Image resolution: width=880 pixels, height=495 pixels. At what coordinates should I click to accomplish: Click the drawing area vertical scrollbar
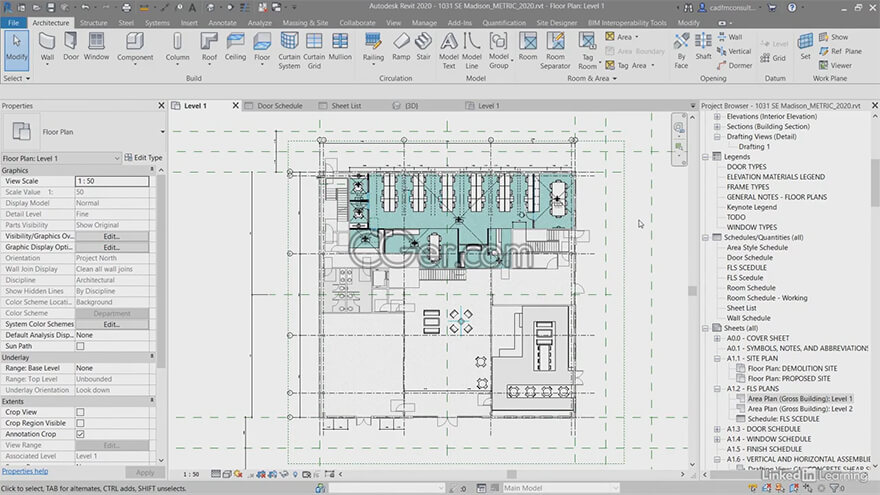pyautogui.click(x=692, y=291)
